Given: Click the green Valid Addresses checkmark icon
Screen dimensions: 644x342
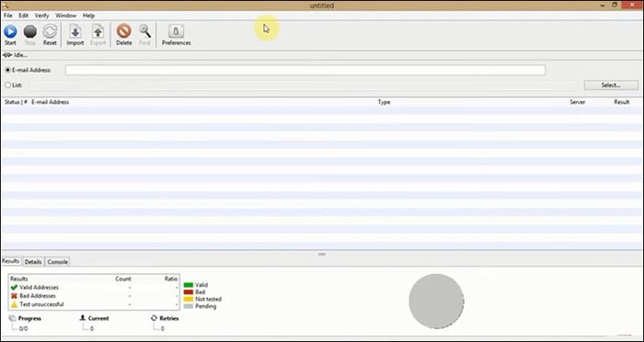Looking at the screenshot, I should click(14, 288).
